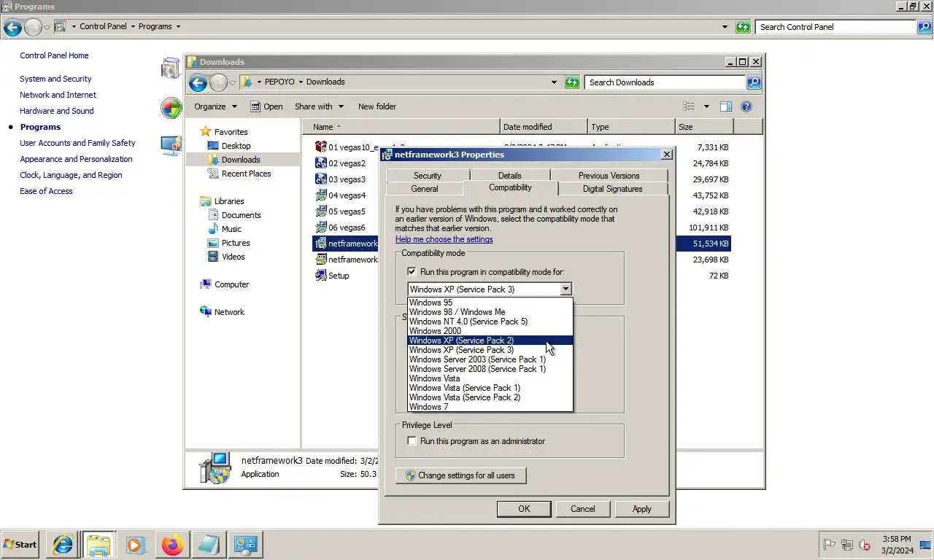934x560 pixels.
Task: Toggle the preview pane icon
Action: [x=725, y=106]
